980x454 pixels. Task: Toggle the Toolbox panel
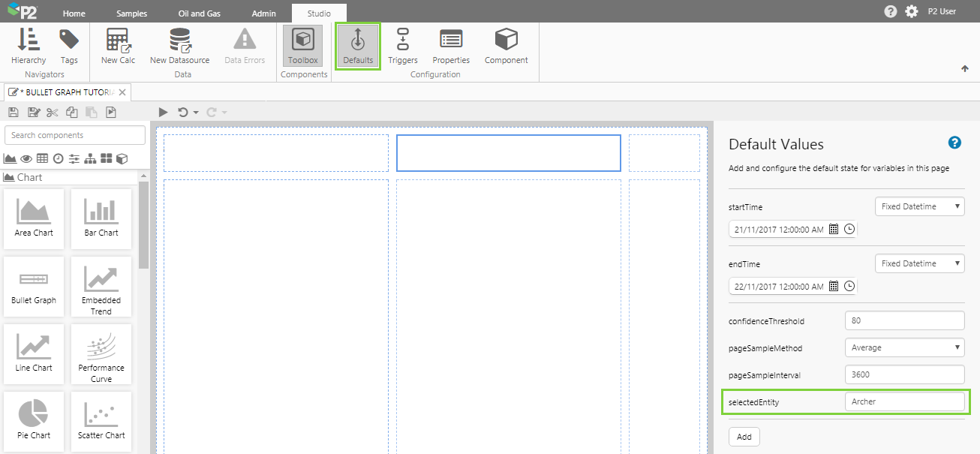pyautogui.click(x=303, y=47)
